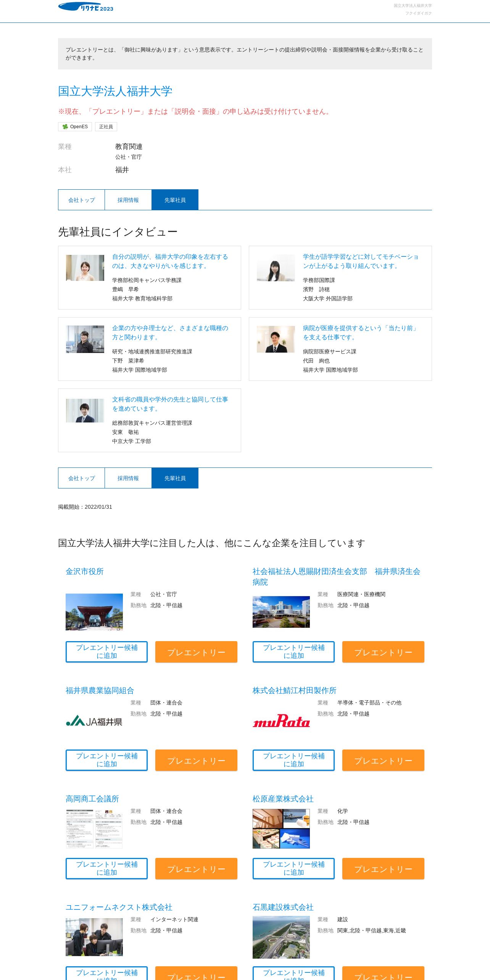Add 高岡商工会議所 to pre-entry candidates
The height and width of the screenshot is (980, 490).
click(x=106, y=869)
